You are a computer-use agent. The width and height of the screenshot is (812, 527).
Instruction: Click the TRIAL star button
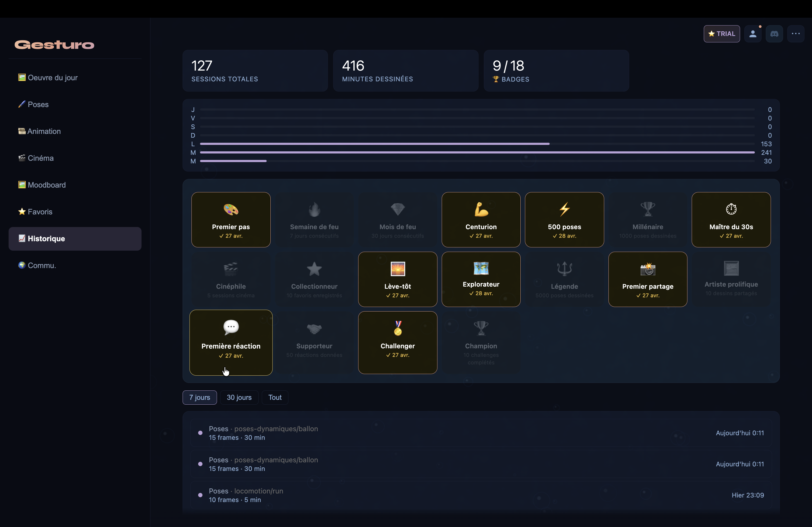722,34
